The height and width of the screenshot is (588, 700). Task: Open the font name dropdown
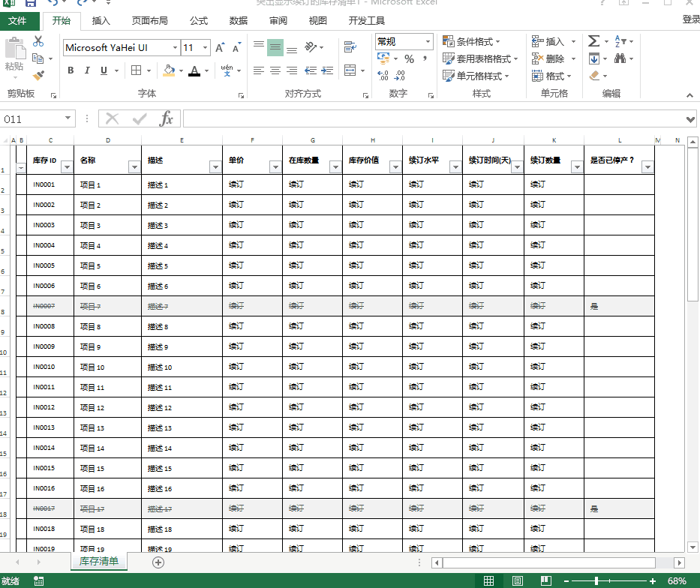pyautogui.click(x=175, y=48)
